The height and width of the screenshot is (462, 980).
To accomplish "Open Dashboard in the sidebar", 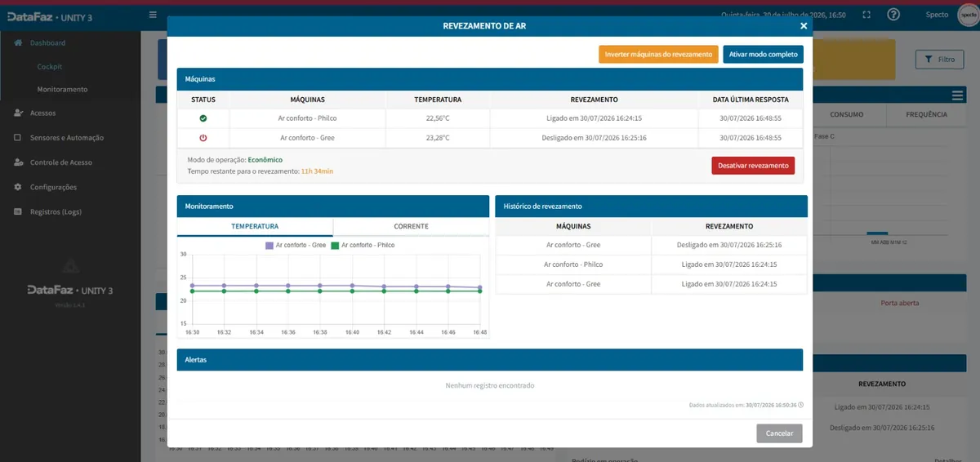I will pos(47,42).
